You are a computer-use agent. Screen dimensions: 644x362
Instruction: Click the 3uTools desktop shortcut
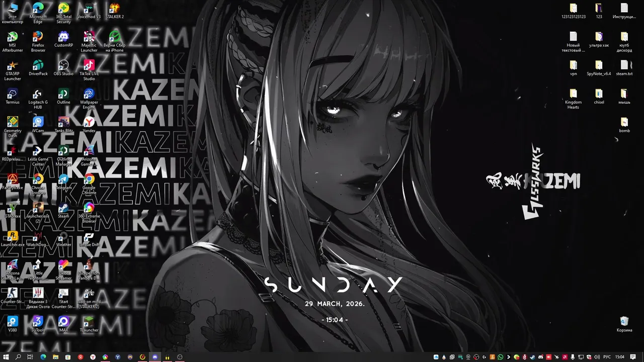[x=38, y=325]
